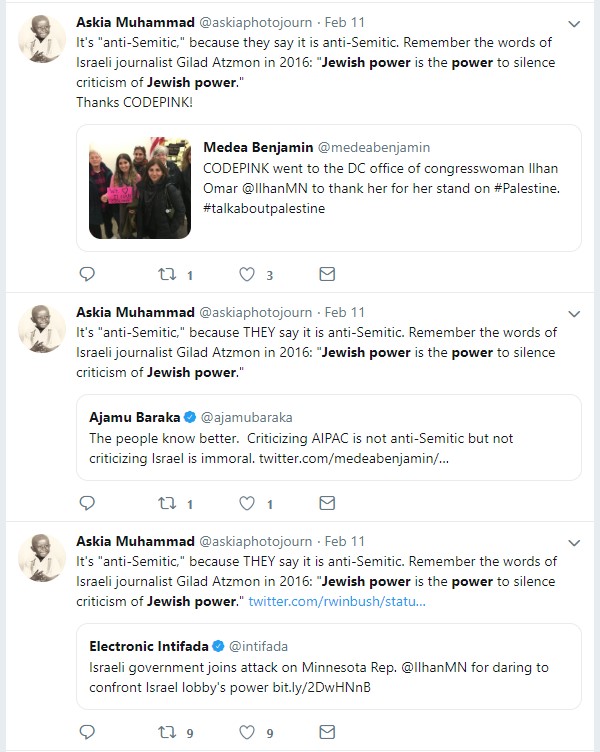Expand options for the second tweet
Viewport: 600px width, 752px height.
coord(574,314)
